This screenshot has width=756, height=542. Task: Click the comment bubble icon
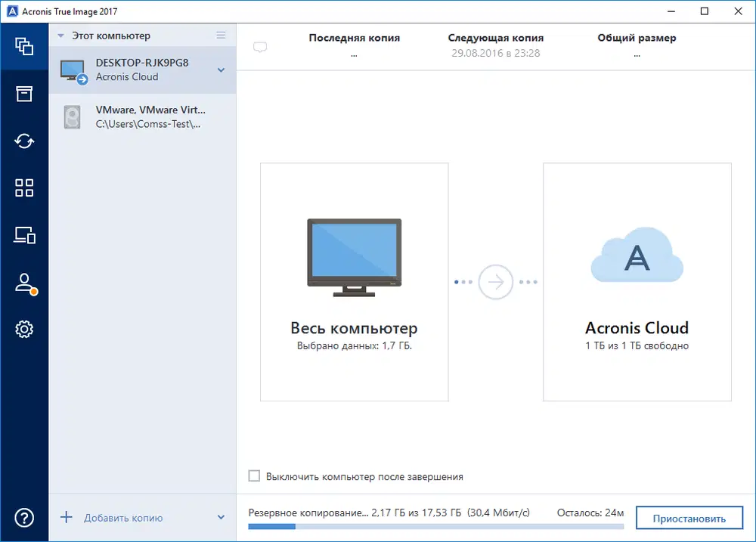click(260, 47)
